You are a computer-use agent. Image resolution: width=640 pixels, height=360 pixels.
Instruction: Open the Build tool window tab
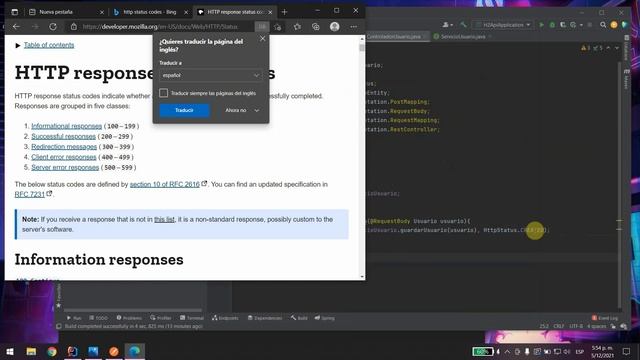point(299,318)
